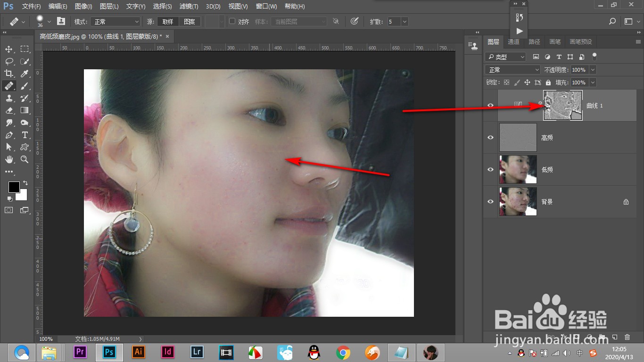Click the black foreground color swatch
Screen dimensions: 644x362
(14, 187)
